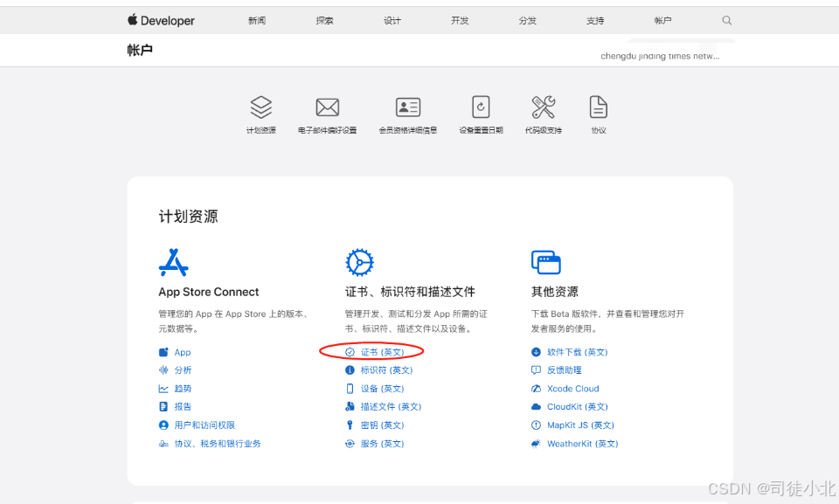
Task: Click the certificates gear icon
Action: point(359,262)
